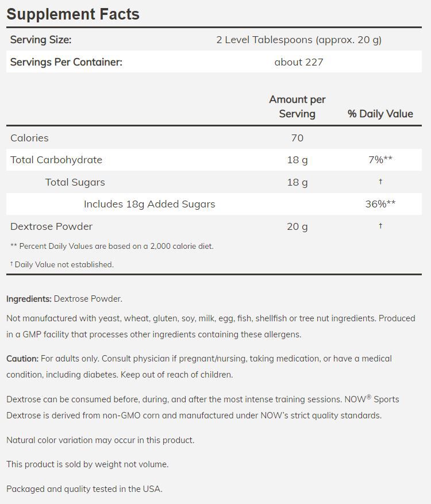This screenshot has width=431, height=504.
Task: Click the Total Carbohydrate row label
Action: [x=56, y=160]
